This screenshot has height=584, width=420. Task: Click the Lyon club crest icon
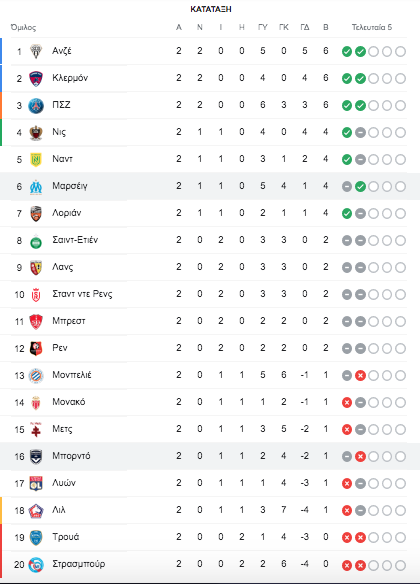click(x=36, y=483)
